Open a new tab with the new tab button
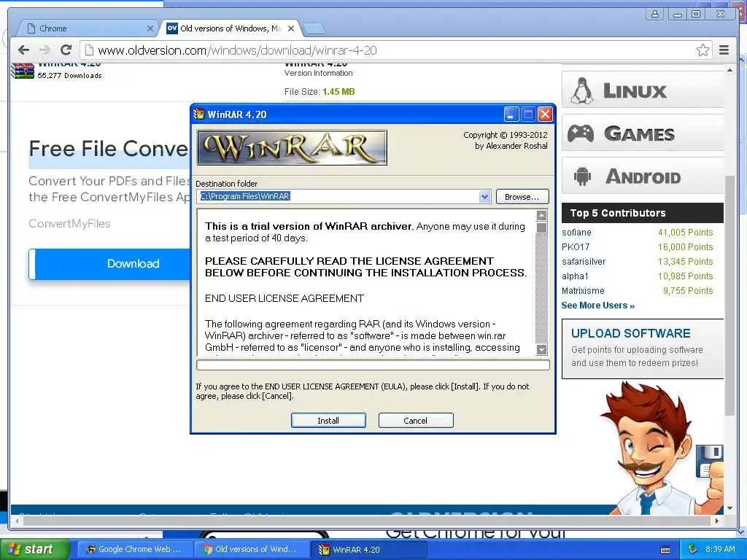Image resolution: width=747 pixels, height=560 pixels. (x=314, y=28)
